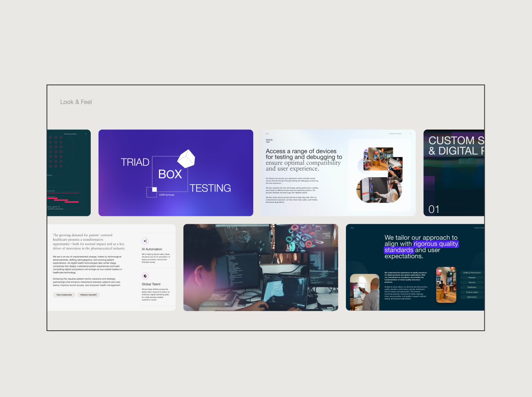Click the DEVICE LAB label
The width and height of the screenshot is (532, 397).
tap(269, 141)
